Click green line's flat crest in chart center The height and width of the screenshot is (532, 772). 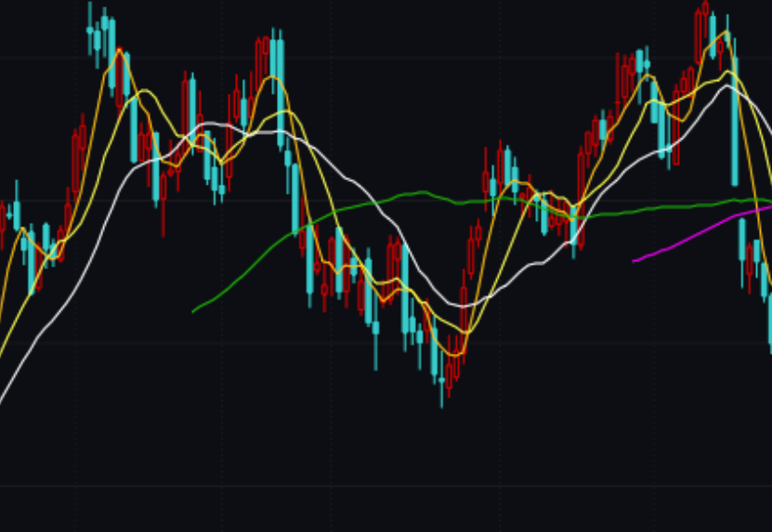pyautogui.click(x=420, y=193)
